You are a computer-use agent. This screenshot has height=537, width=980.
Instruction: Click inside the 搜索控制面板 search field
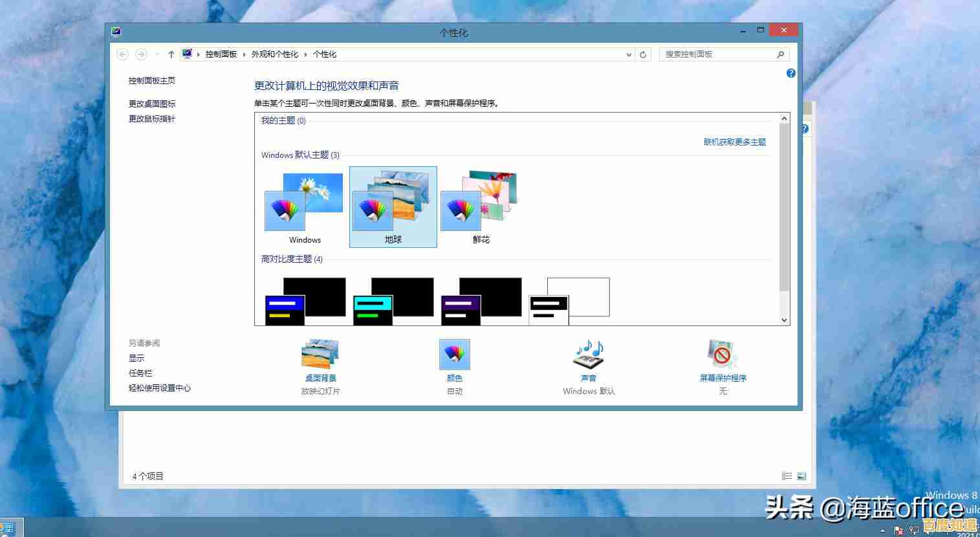coord(718,54)
